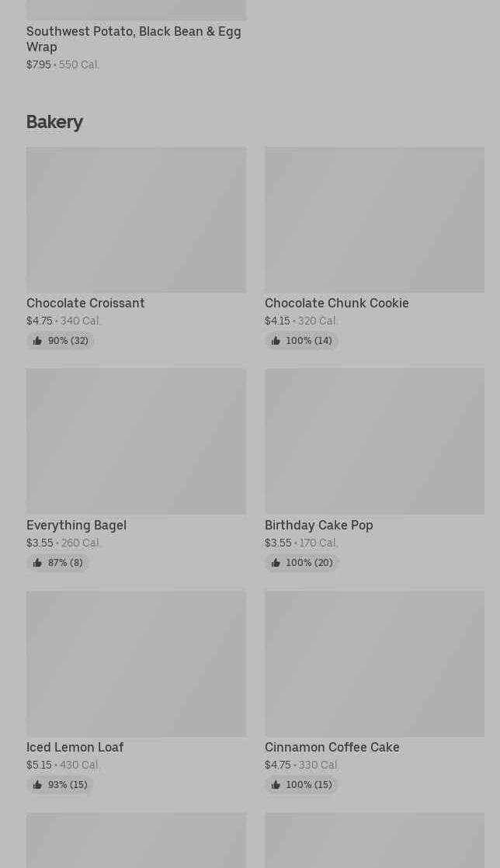Click thumbs-up icon under Chocolate Chunk Cookie
Image resolution: width=500 pixels, height=868 pixels.
click(x=276, y=341)
